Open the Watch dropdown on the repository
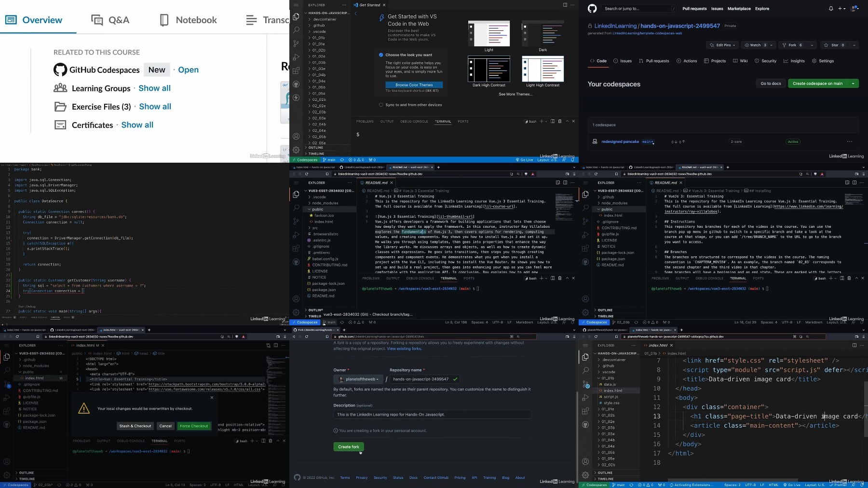Image resolution: width=868 pixels, height=488 pixels. pos(759,45)
